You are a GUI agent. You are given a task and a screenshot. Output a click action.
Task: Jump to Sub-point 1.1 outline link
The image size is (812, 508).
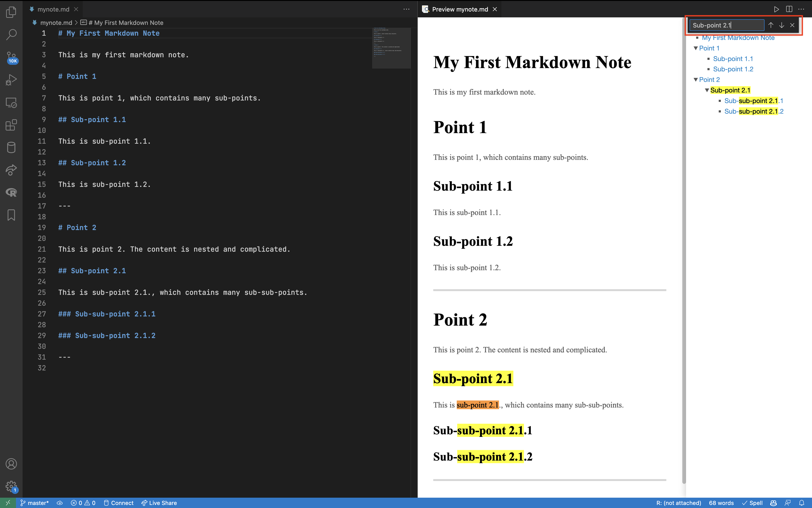click(733, 59)
